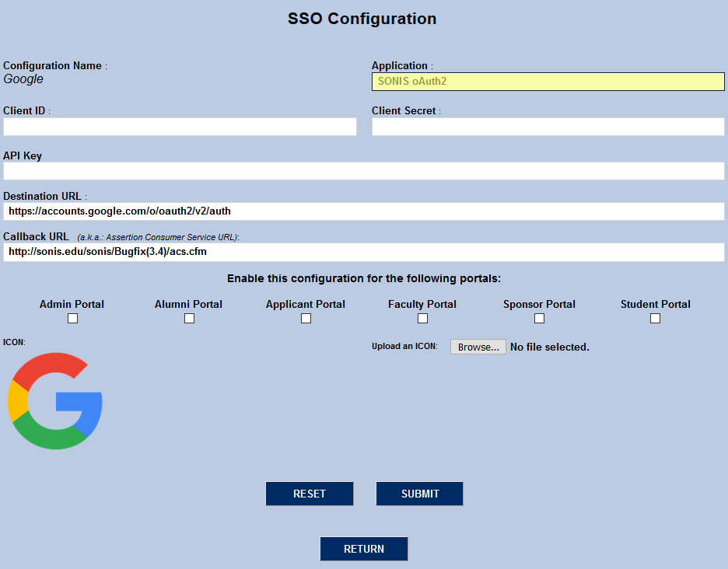Click the Callback URL input field
Image resolution: width=728 pixels, height=569 pixels.
362,251
